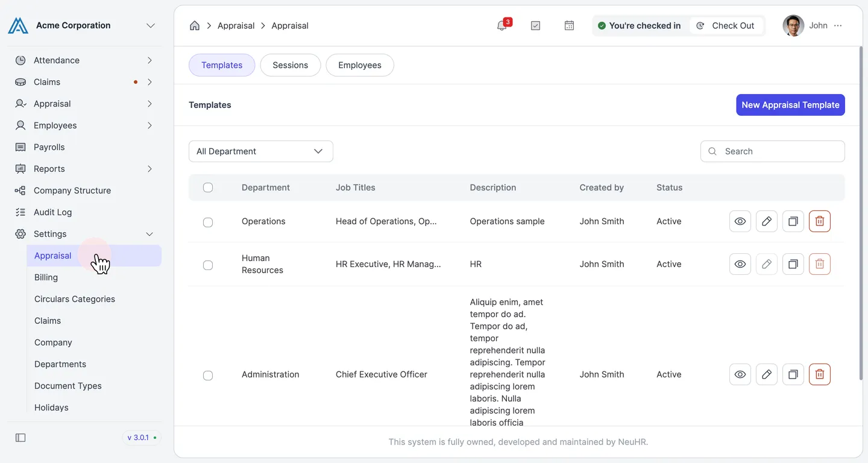Screen dimensions: 868x463
Task: Open the notifications bell icon
Action: [502, 25]
